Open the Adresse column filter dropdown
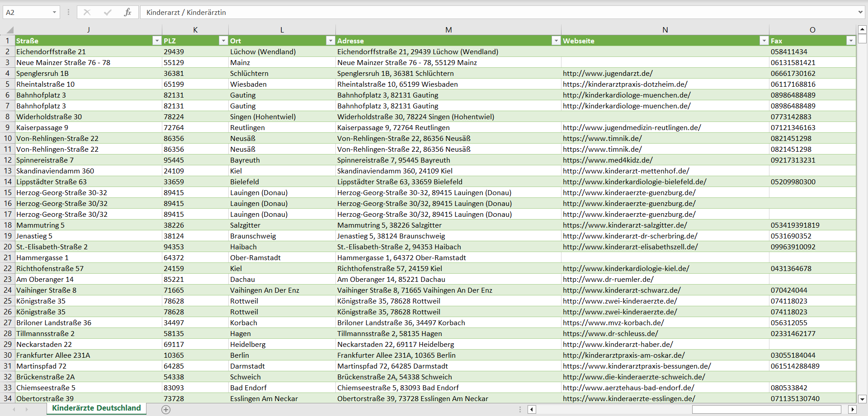Screen dimensions: 868x416 556,41
